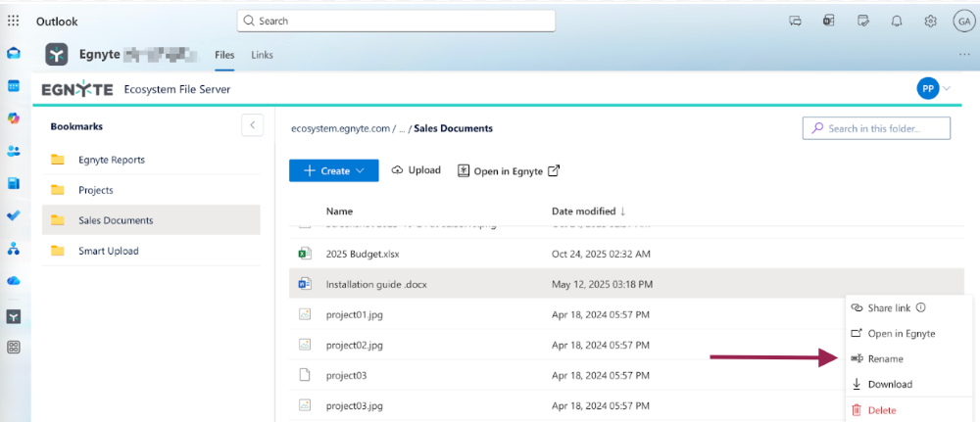980x422 pixels.
Task: Open the To Do checkmark app
Action: [14, 215]
